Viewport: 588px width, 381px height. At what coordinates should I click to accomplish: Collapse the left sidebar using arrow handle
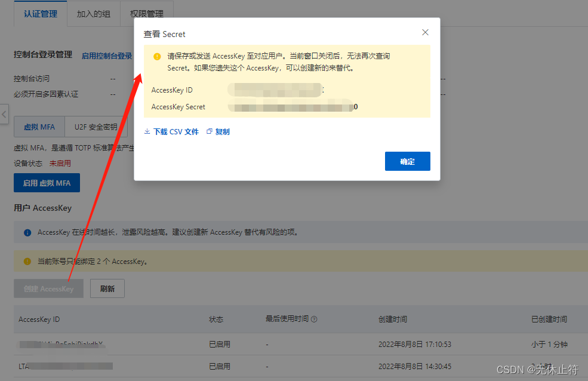click(x=4, y=113)
